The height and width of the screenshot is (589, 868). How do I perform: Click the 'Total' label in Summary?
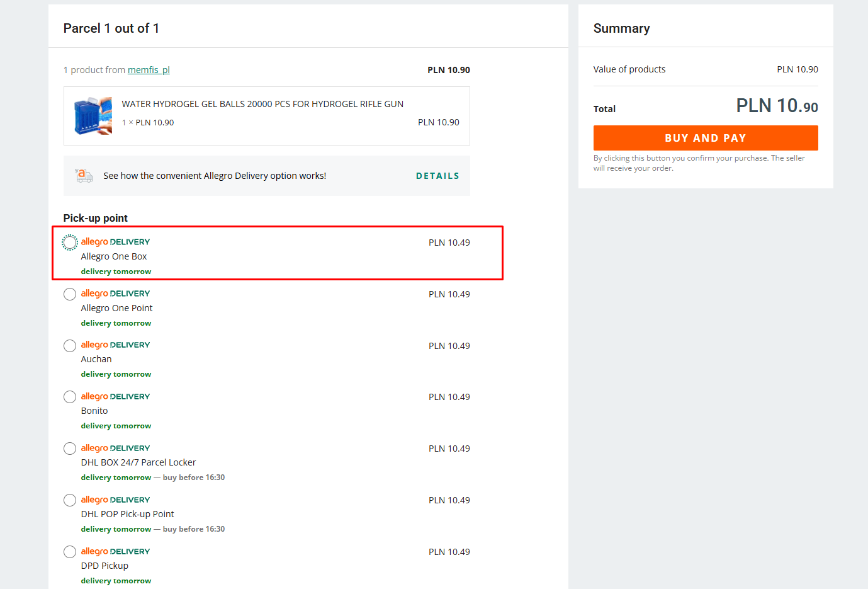tap(604, 109)
